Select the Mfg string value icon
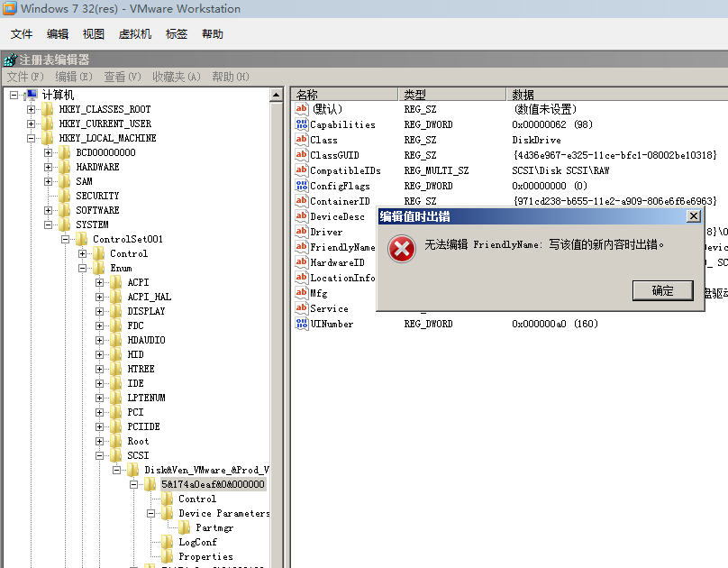This screenshot has height=568, width=728. click(301, 293)
